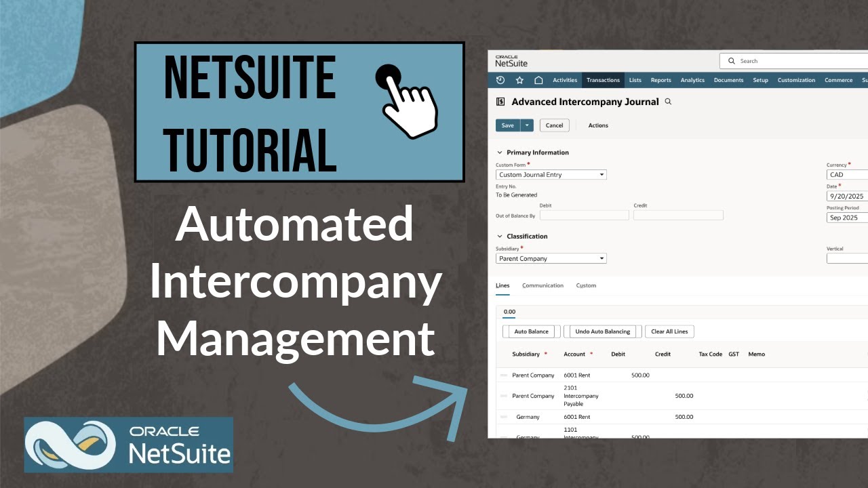Click the Out of Balance Debit field

coord(585,215)
